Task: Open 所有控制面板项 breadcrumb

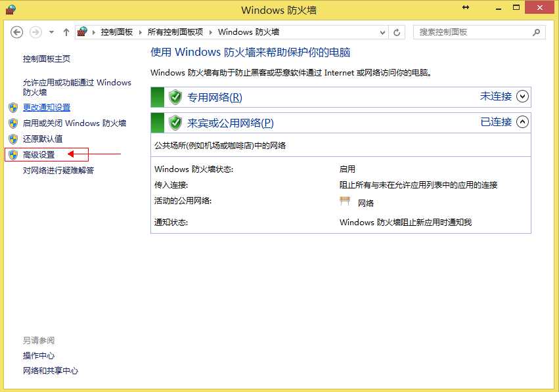Action: click(175, 32)
